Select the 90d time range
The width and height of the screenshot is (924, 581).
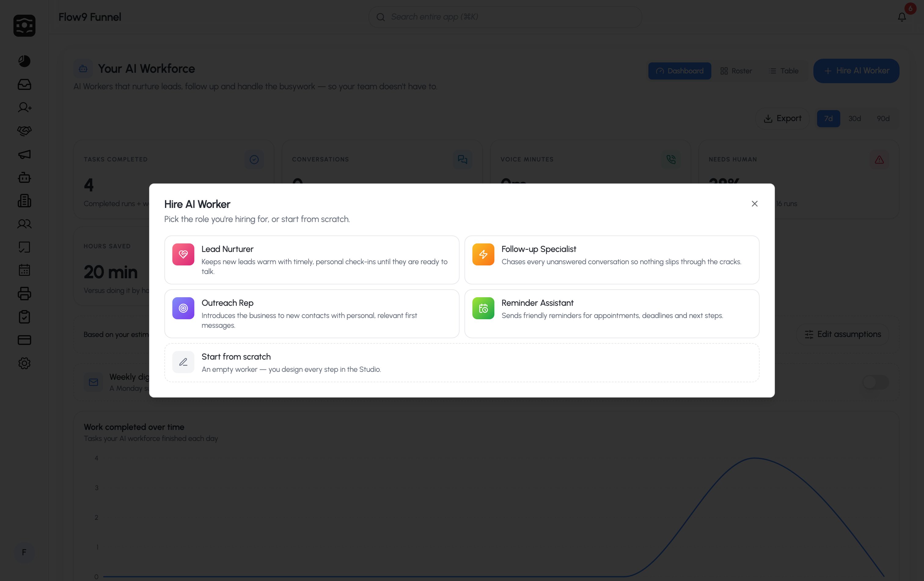[x=883, y=119]
